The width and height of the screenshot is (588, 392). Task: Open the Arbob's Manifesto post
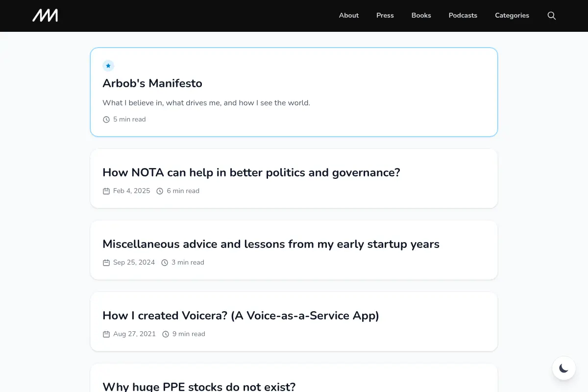pyautogui.click(x=152, y=83)
